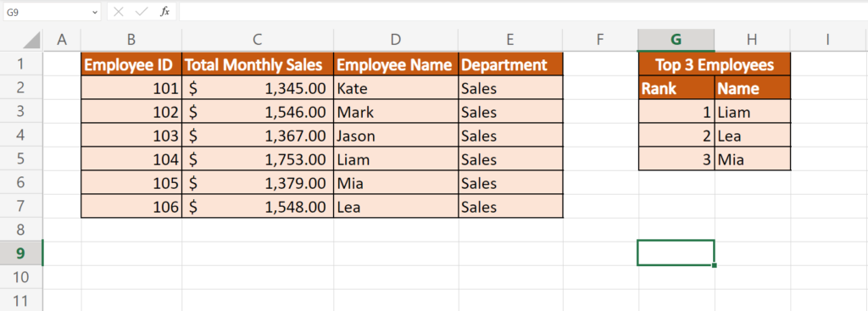Select column G header
The height and width of the screenshot is (311, 868).
[x=676, y=40]
